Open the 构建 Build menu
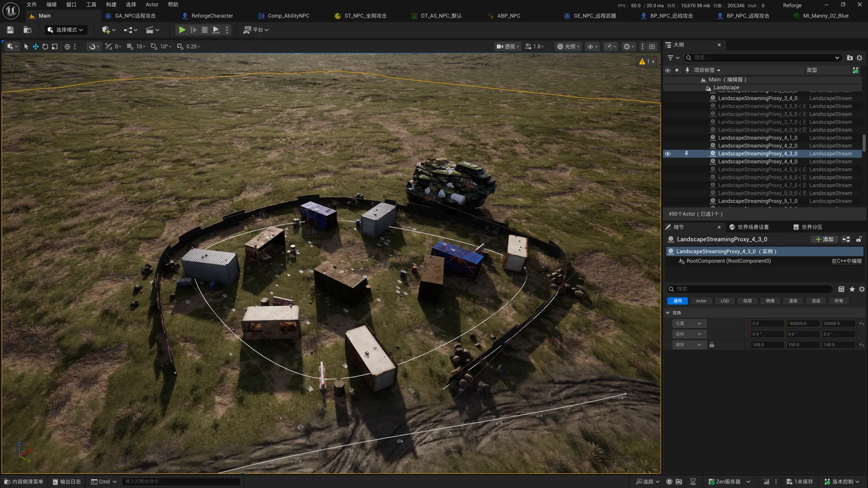Screen dimensions: 868x488 111,5
